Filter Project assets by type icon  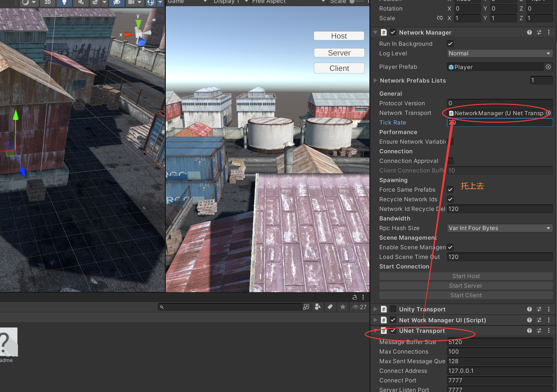coord(318,307)
